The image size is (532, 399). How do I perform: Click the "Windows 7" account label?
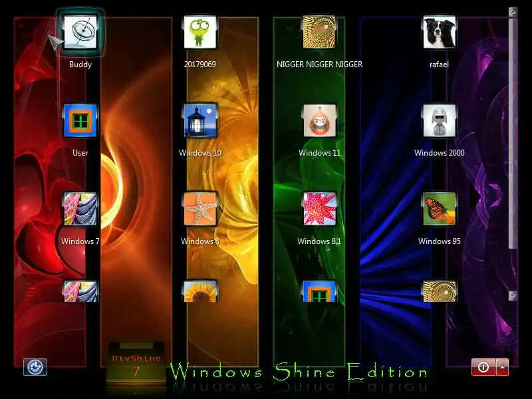pos(80,241)
